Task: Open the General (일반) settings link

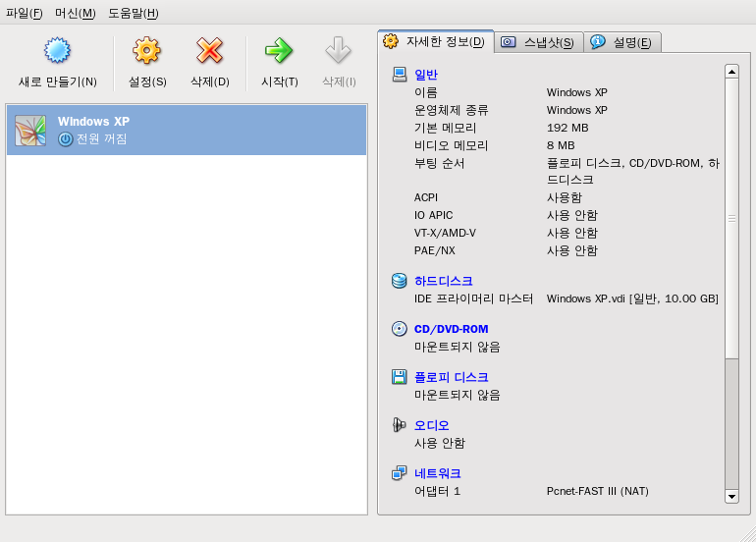Action: pyautogui.click(x=426, y=75)
